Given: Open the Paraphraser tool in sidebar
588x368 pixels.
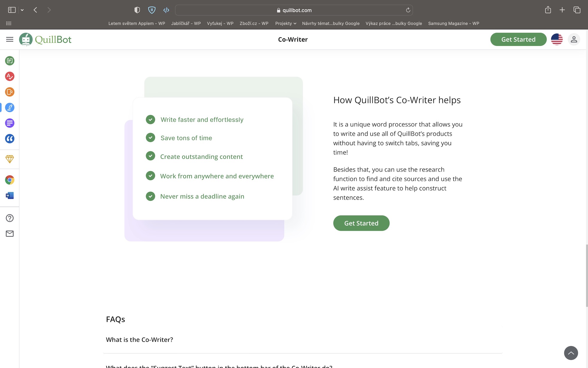Looking at the screenshot, I should coord(10,61).
